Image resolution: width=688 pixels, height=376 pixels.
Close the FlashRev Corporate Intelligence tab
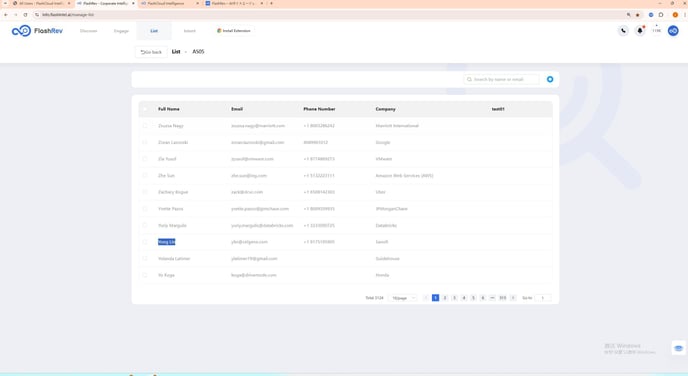[x=133, y=3]
